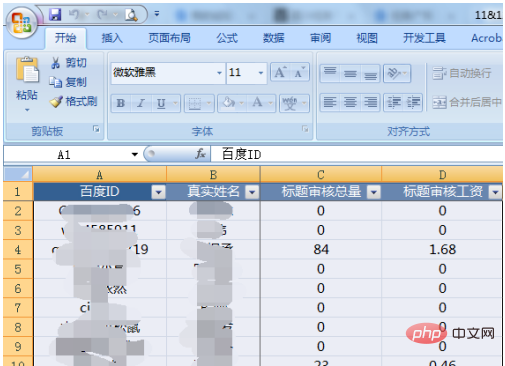Viewport: 505px width, 366px height.
Task: Open the insert function fx button
Action: tap(200, 154)
